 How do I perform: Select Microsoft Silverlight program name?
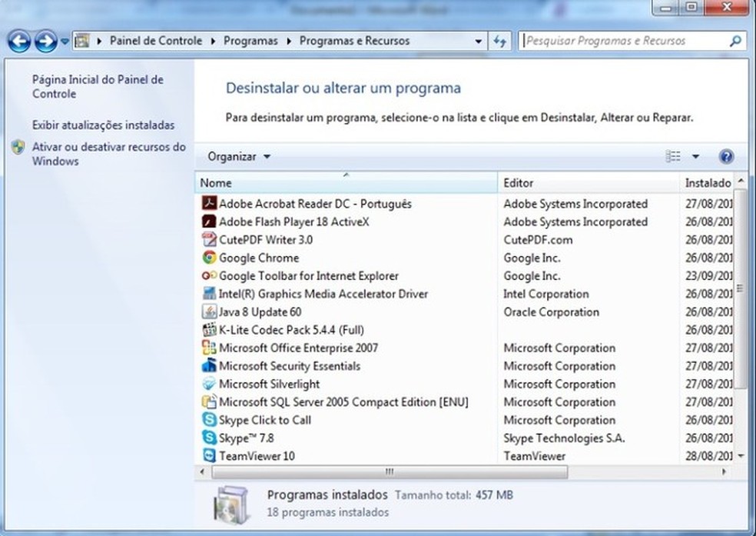click(269, 384)
